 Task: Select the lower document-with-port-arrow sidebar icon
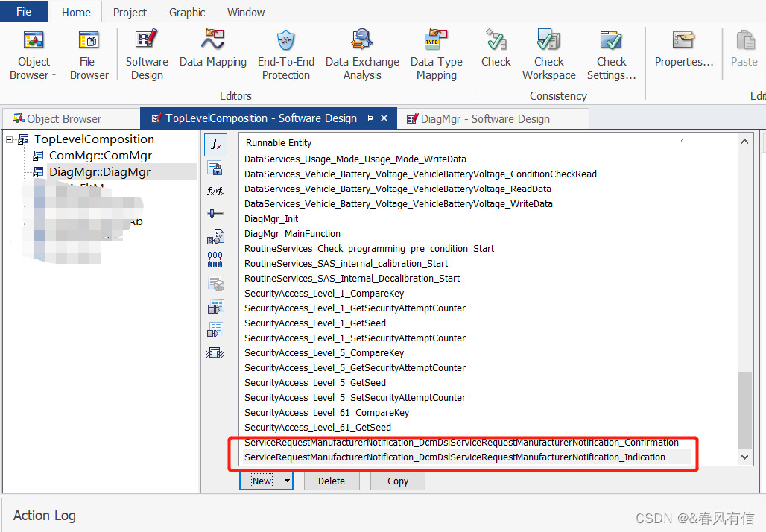tap(215, 329)
